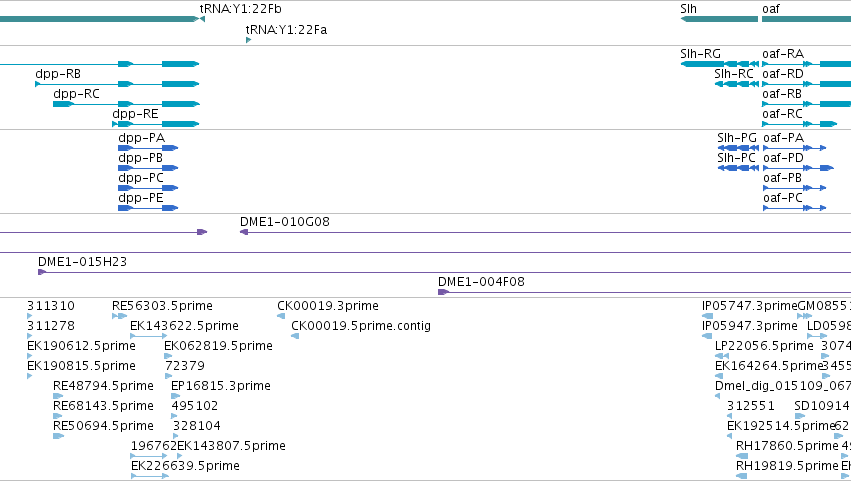Open the dpp-RB transcript label
Image resolution: width=851 pixels, height=481 pixels.
[x=58, y=74]
